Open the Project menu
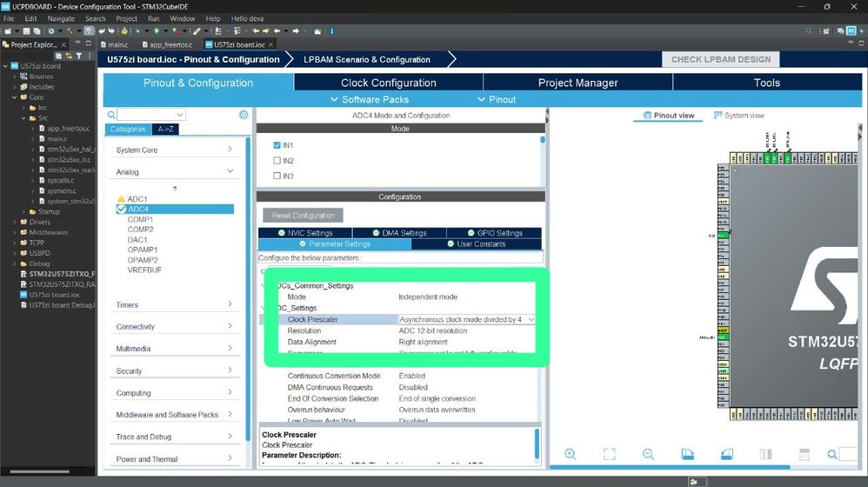 (126, 18)
